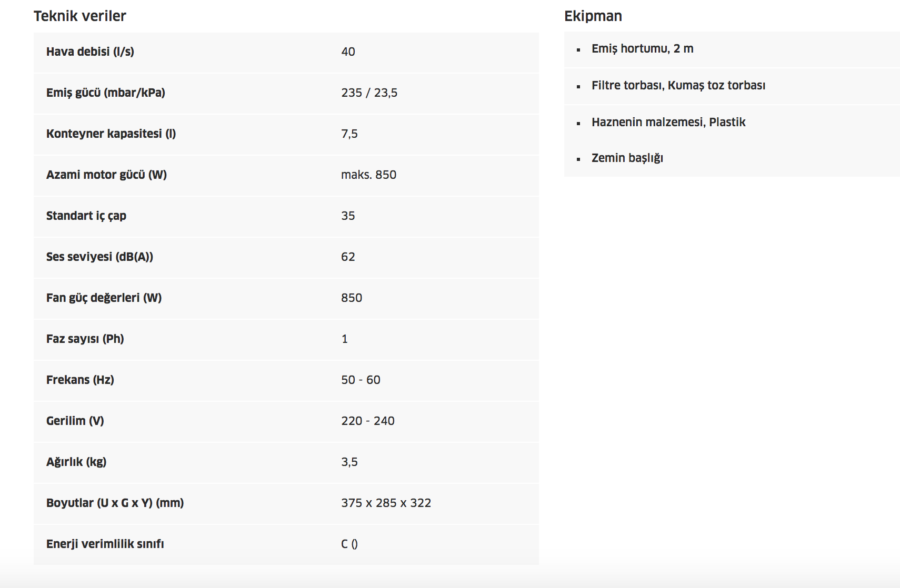Click Haznenin malzemesi, Plastik list item
The image size is (900, 588).
[x=668, y=122]
